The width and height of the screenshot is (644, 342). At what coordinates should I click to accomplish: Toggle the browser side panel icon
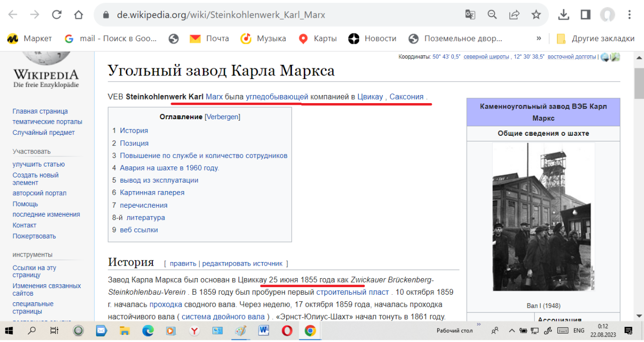pyautogui.click(x=585, y=15)
